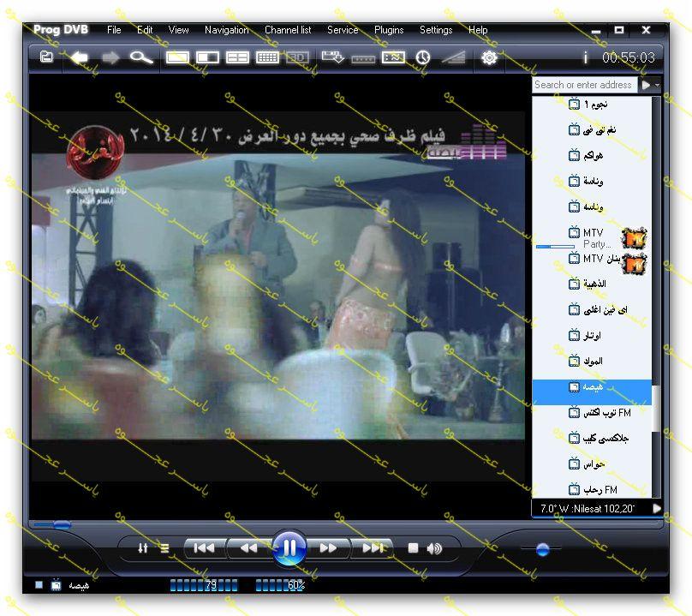This screenshot has height=616, width=692.
Task: Click the framed wave icon in the toolbar
Action: point(393,57)
